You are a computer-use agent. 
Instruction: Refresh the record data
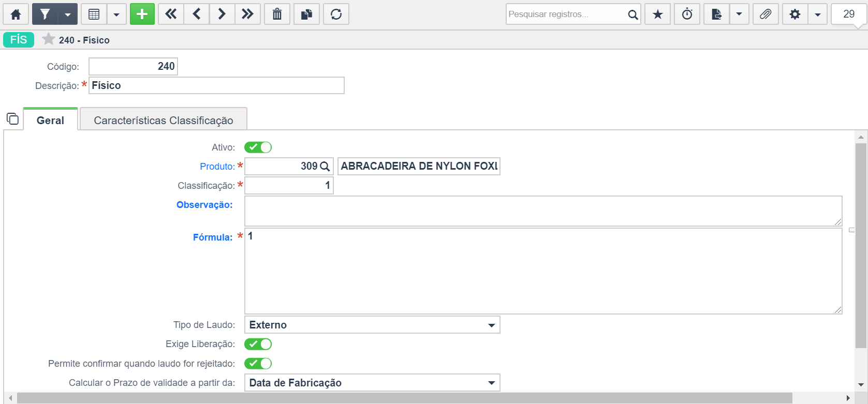point(336,14)
